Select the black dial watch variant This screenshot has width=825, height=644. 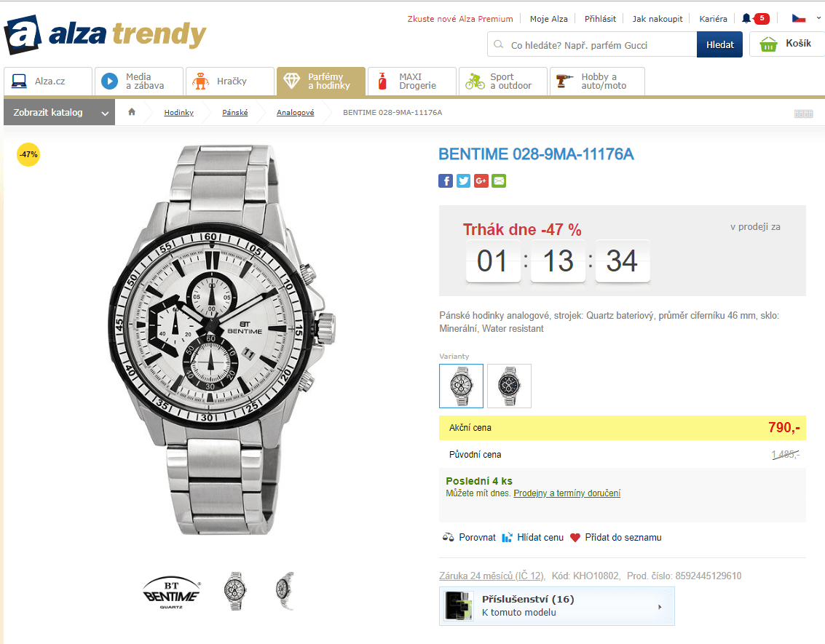pyautogui.click(x=509, y=386)
